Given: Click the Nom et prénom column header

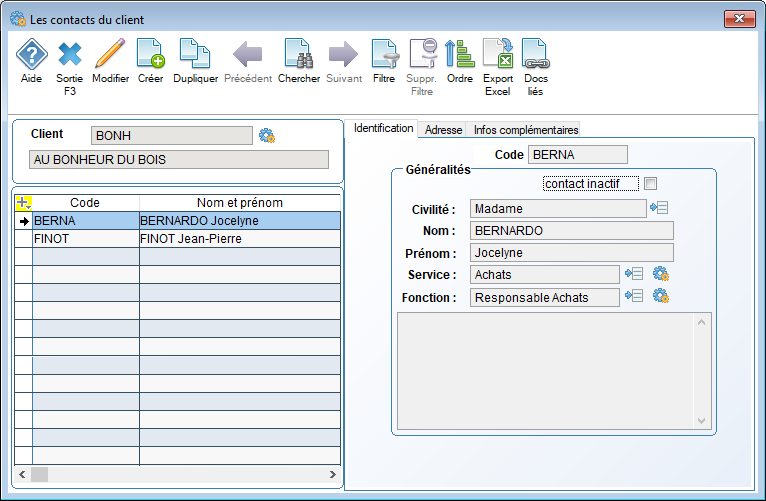Looking at the screenshot, I should [240, 203].
